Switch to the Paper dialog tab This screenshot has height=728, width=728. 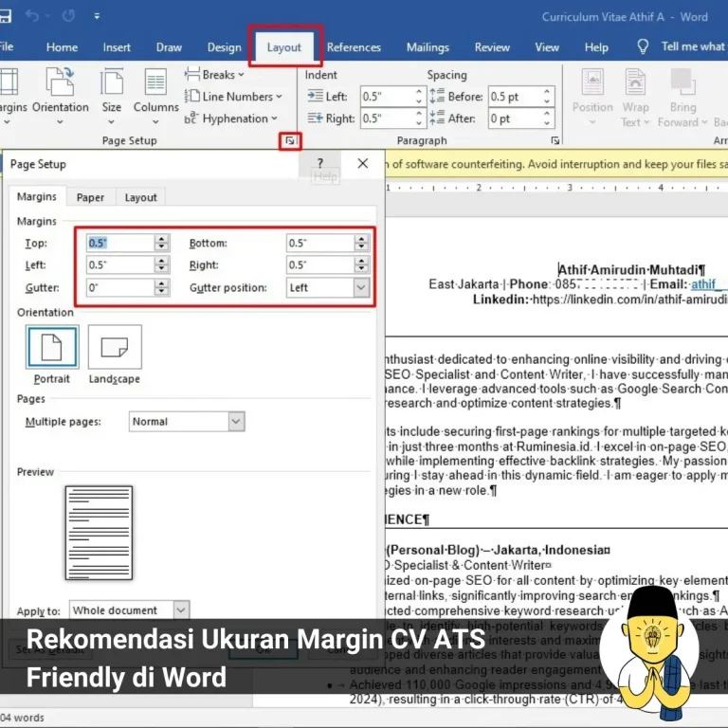(90, 197)
